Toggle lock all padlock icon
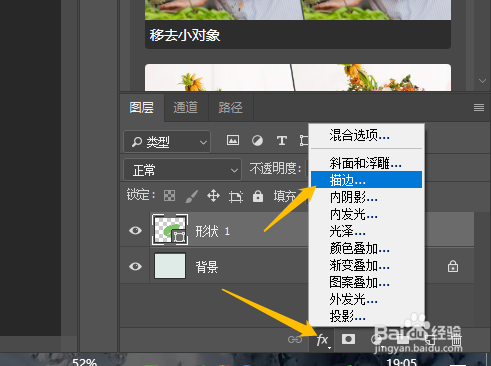Screen dimensions: 491x366 tap(258, 196)
